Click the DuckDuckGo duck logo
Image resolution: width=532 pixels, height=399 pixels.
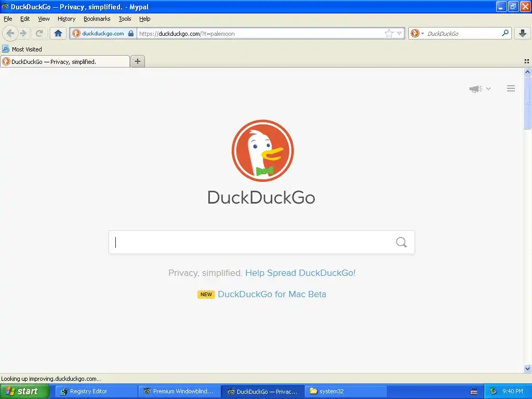(262, 151)
